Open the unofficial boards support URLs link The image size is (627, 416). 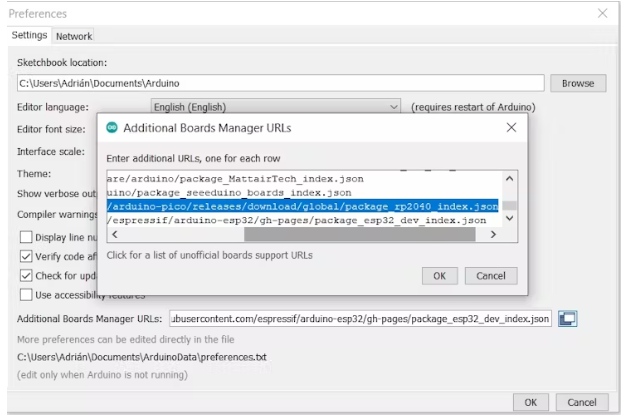coord(209,255)
